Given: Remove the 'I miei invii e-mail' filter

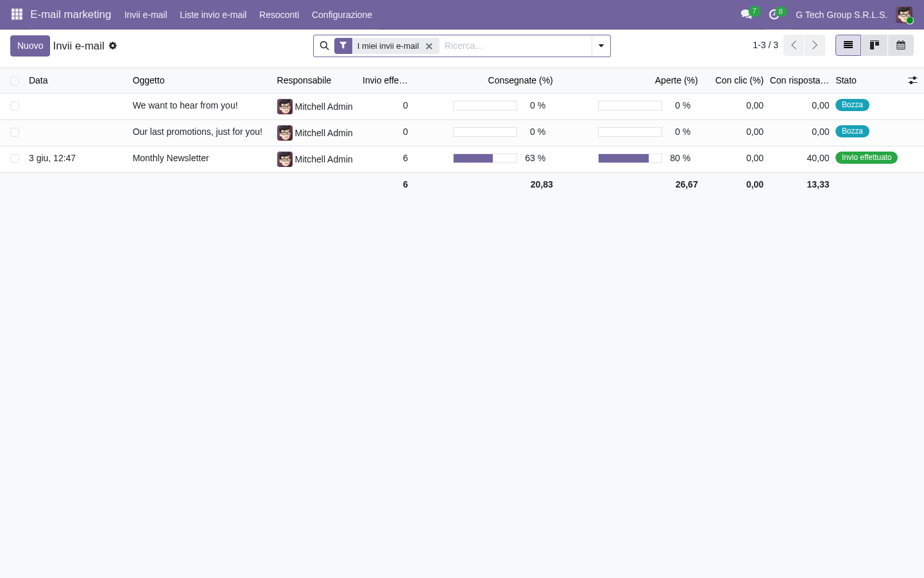Looking at the screenshot, I should pyautogui.click(x=429, y=46).
